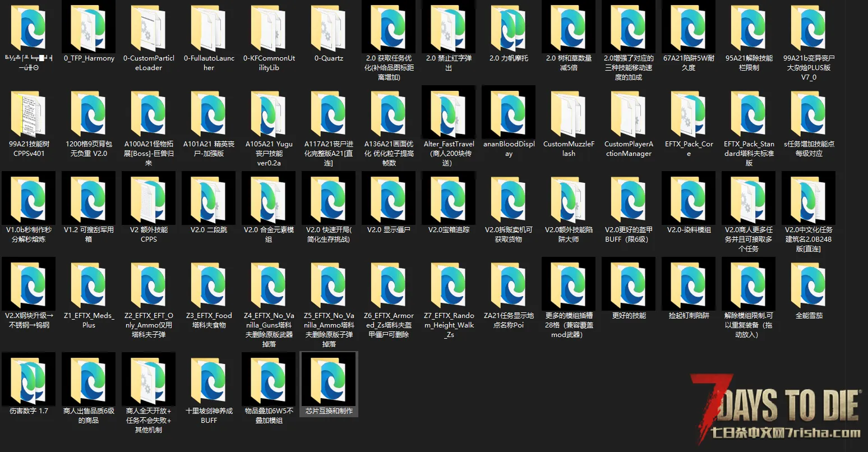Select the Alter_FastTravel folder
This screenshot has width=868, height=452.
tap(449, 114)
